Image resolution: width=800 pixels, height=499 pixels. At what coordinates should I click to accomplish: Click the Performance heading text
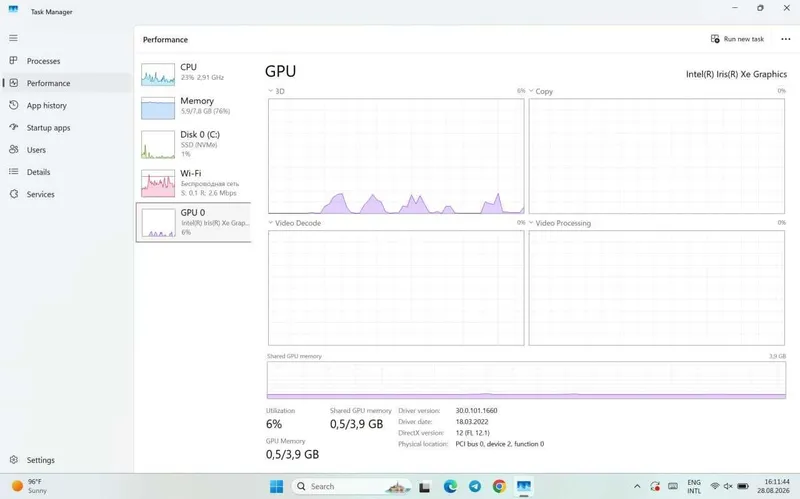pos(165,40)
